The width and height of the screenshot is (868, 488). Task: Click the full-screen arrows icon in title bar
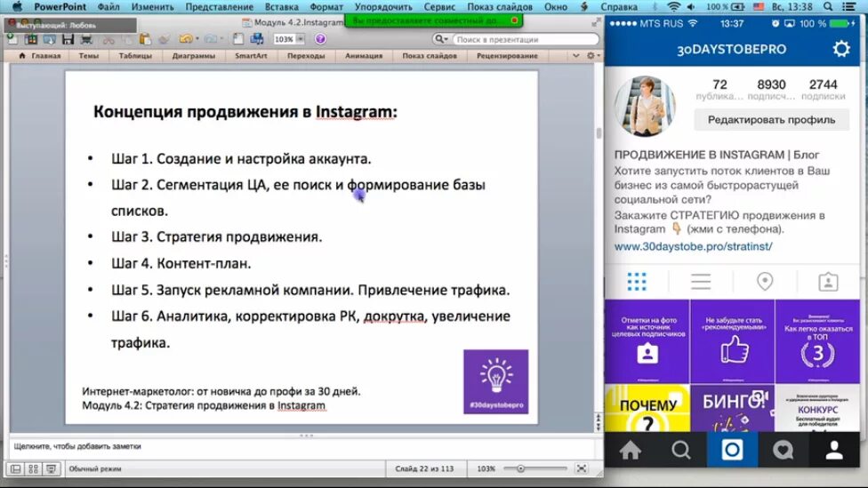pyautogui.click(x=596, y=22)
